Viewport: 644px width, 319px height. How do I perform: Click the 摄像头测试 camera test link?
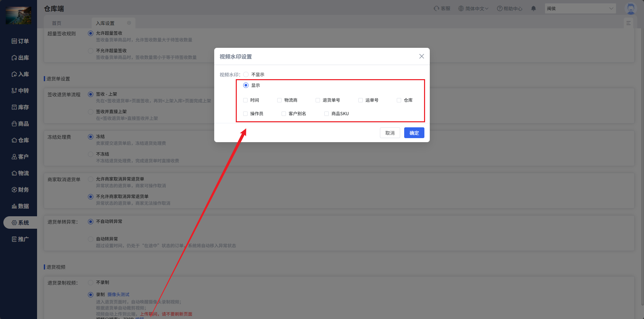(118, 295)
